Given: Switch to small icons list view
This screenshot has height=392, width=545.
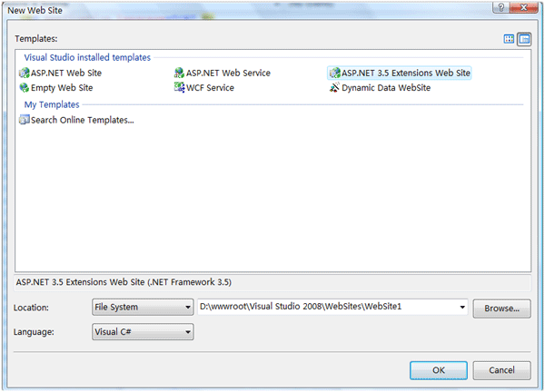Looking at the screenshot, I should (x=524, y=39).
